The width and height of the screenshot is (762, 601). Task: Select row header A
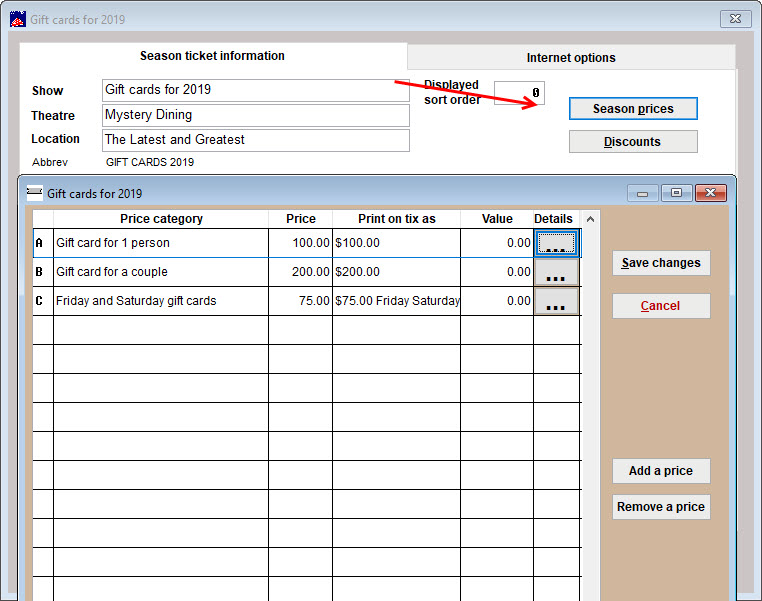coord(43,243)
